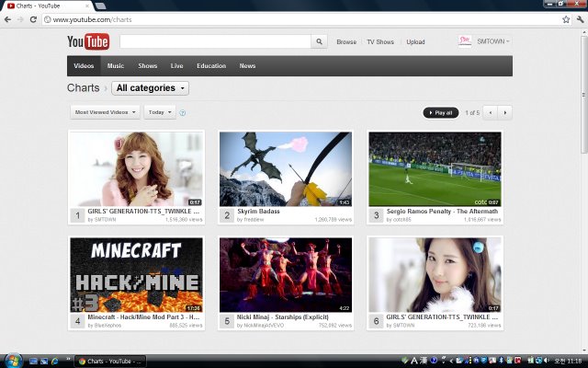This screenshot has height=368, width=588.
Task: Open the Minecraft Hack/Mine thumbnail
Action: 137,275
